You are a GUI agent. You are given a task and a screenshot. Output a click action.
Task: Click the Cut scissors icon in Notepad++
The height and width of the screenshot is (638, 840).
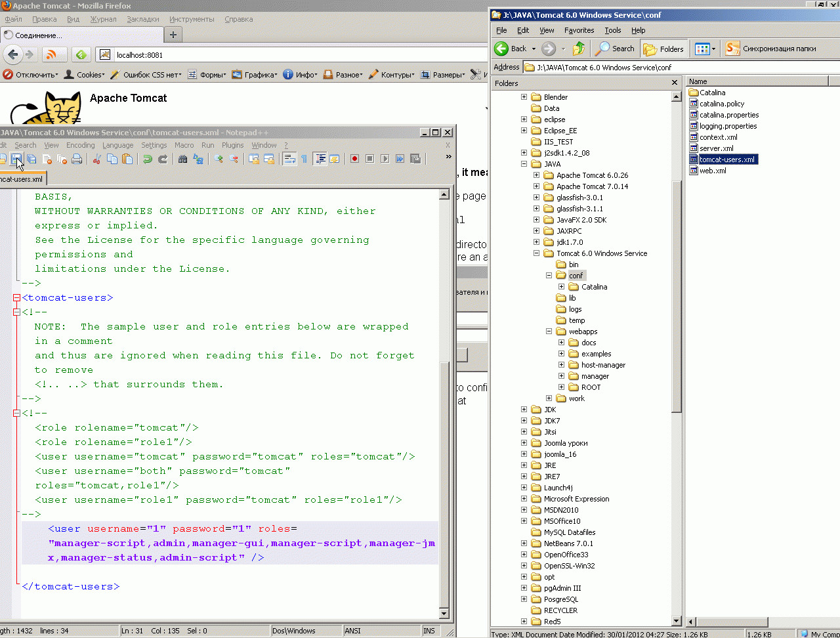pos(97,159)
